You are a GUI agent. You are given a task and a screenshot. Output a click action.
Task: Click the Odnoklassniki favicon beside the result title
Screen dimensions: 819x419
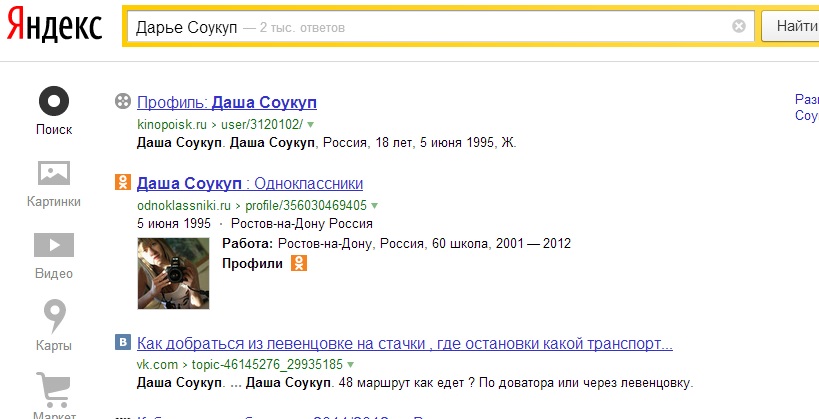point(123,182)
